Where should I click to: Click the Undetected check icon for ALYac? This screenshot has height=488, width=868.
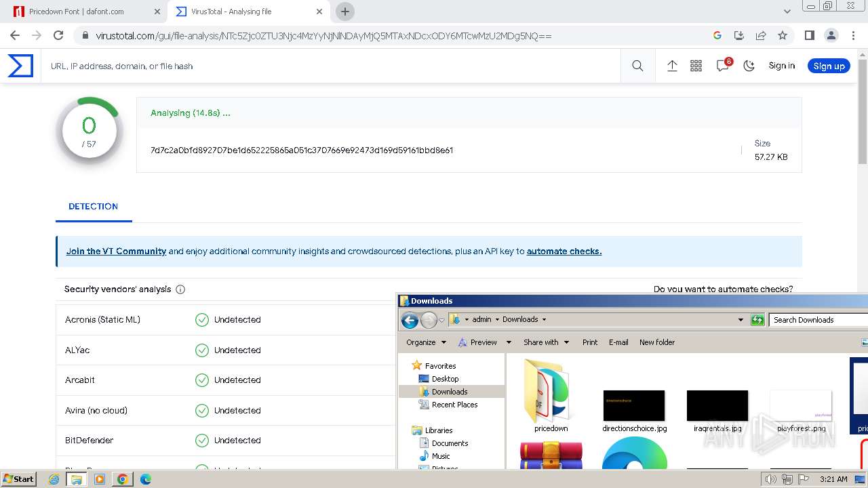click(x=201, y=350)
